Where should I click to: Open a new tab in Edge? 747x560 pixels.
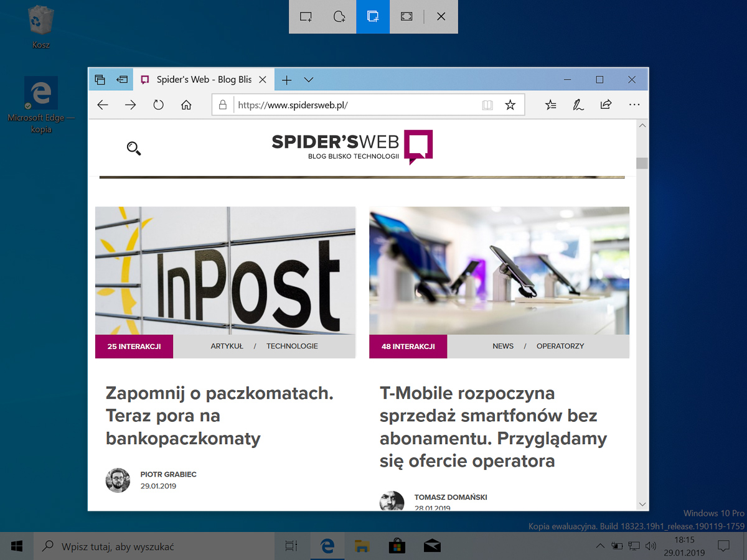coord(286,80)
